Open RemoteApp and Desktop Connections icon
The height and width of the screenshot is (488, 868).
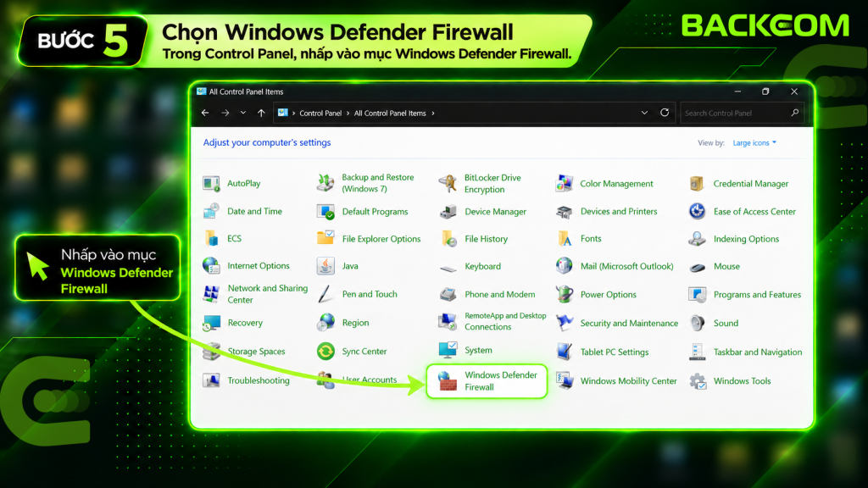click(x=448, y=321)
